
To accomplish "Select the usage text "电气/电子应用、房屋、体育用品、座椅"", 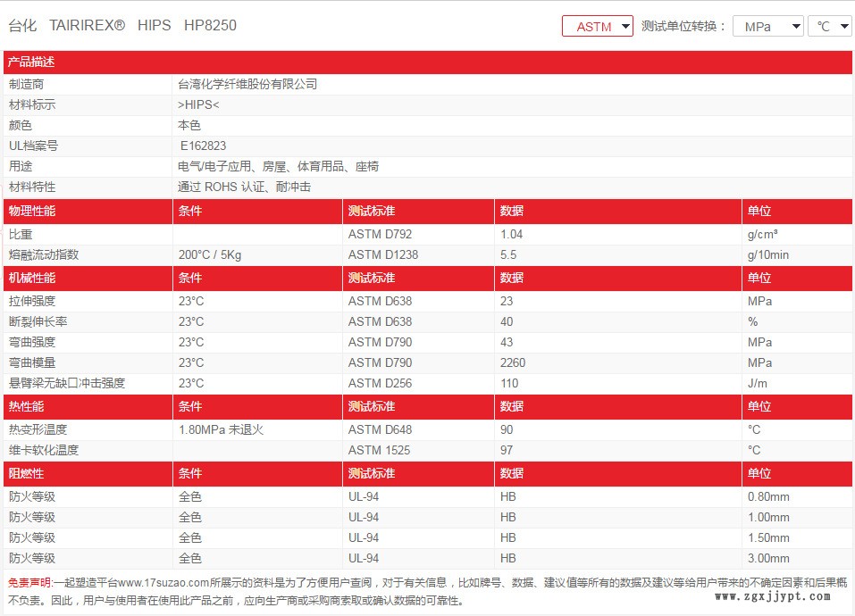I will [x=278, y=166].
